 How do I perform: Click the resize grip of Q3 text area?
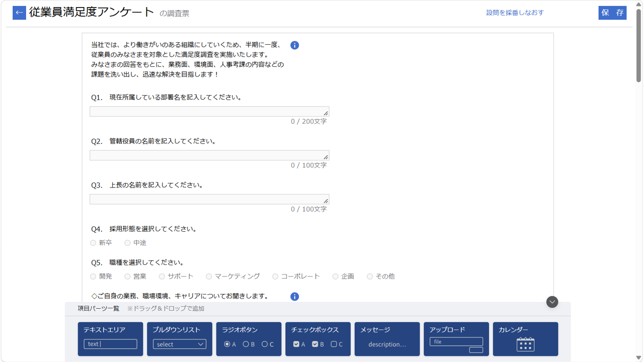[x=326, y=201]
